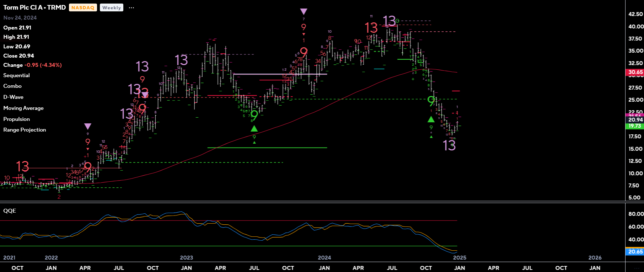
Task: Select the Range Projection indicator entry
Action: click(x=25, y=130)
